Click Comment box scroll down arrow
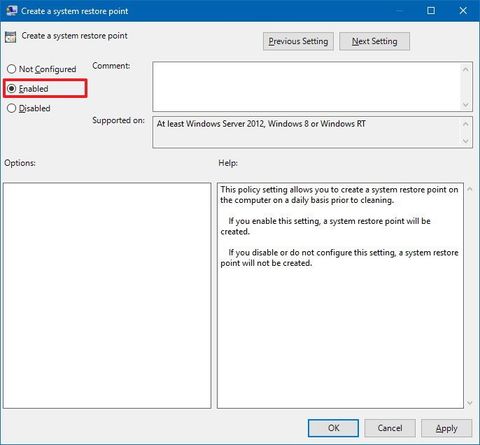This screenshot has width=480, height=445. point(466,105)
